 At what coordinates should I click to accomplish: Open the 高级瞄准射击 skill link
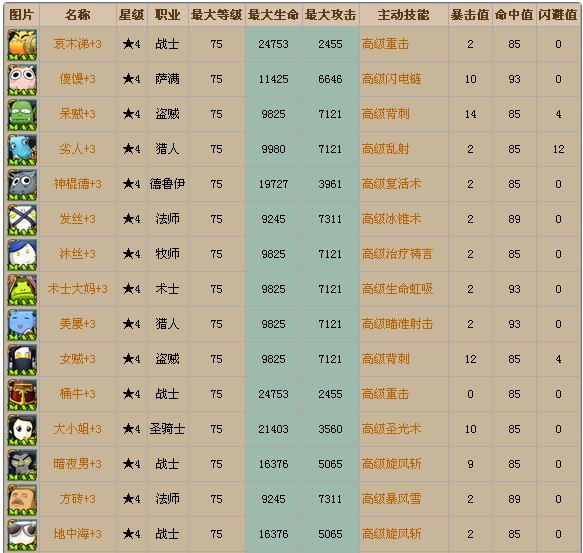(397, 324)
